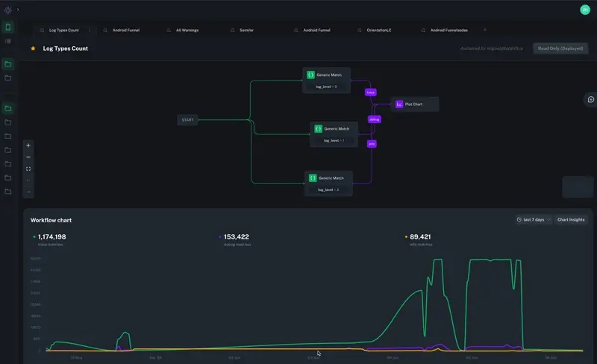Select the mobile device icon in sidebar
Image resolution: width=597 pixels, height=364 pixels.
point(8,28)
